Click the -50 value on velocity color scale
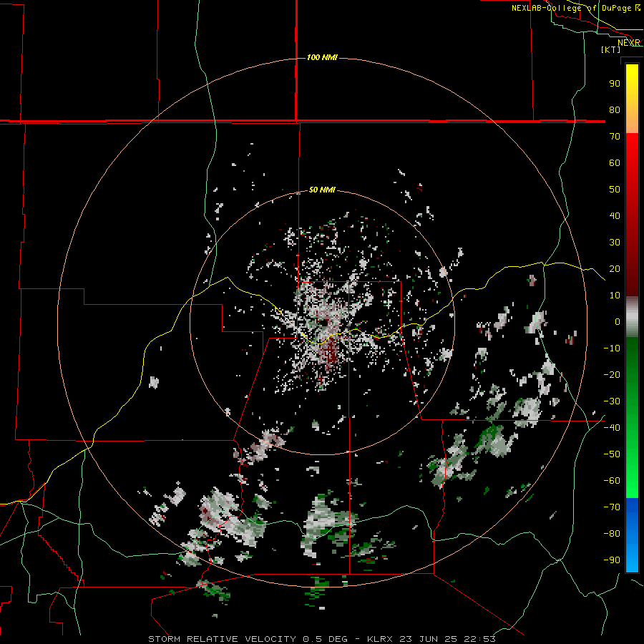 612,454
